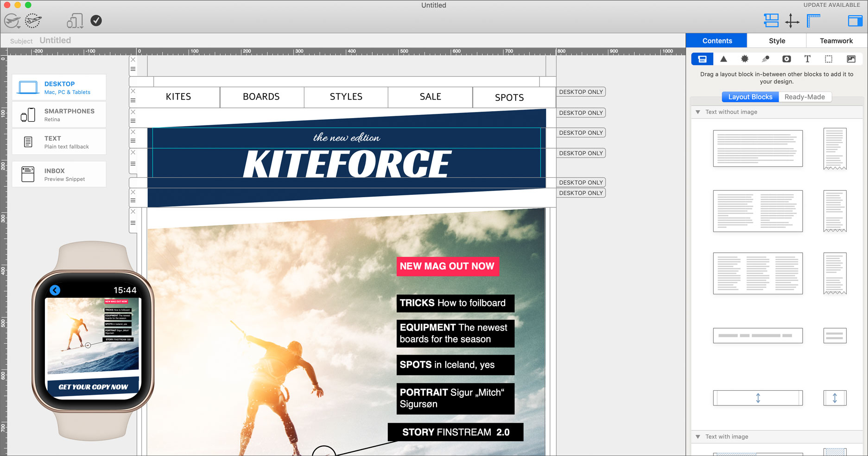The width and height of the screenshot is (868, 456).
Task: Select the brush graphics icon
Action: (x=765, y=59)
